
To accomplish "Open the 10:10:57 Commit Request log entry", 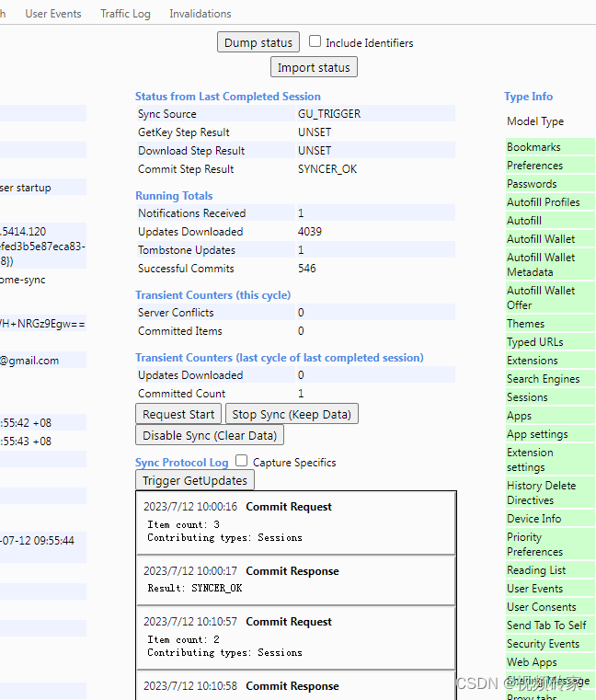I will point(295,638).
